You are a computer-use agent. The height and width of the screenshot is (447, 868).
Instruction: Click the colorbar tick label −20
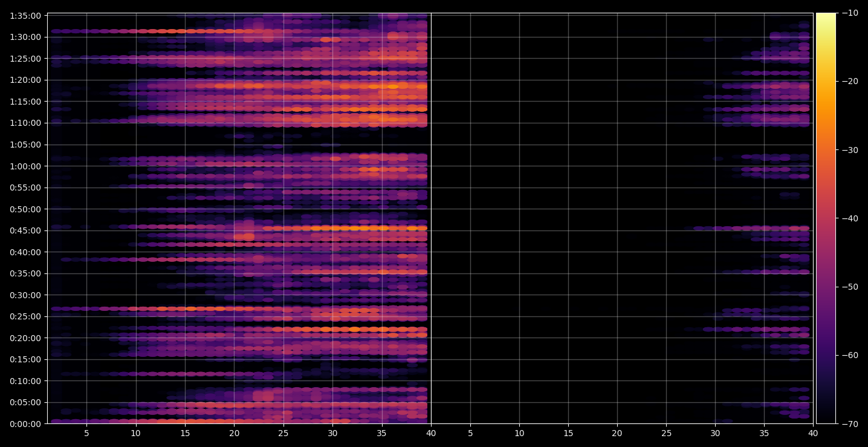click(x=849, y=82)
